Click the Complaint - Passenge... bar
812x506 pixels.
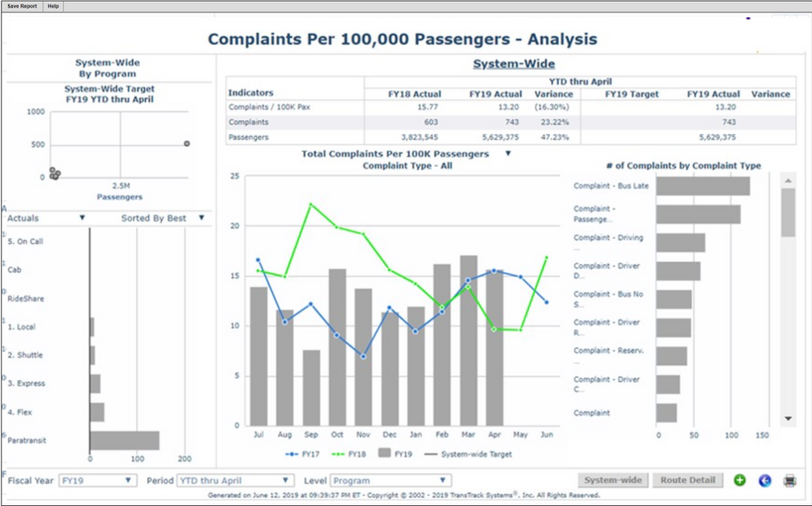point(698,214)
